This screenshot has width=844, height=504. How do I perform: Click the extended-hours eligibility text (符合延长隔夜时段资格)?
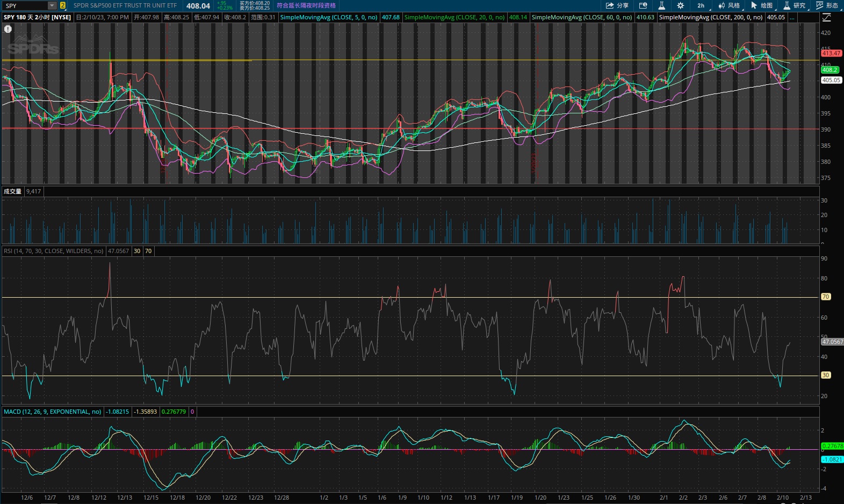306,5
